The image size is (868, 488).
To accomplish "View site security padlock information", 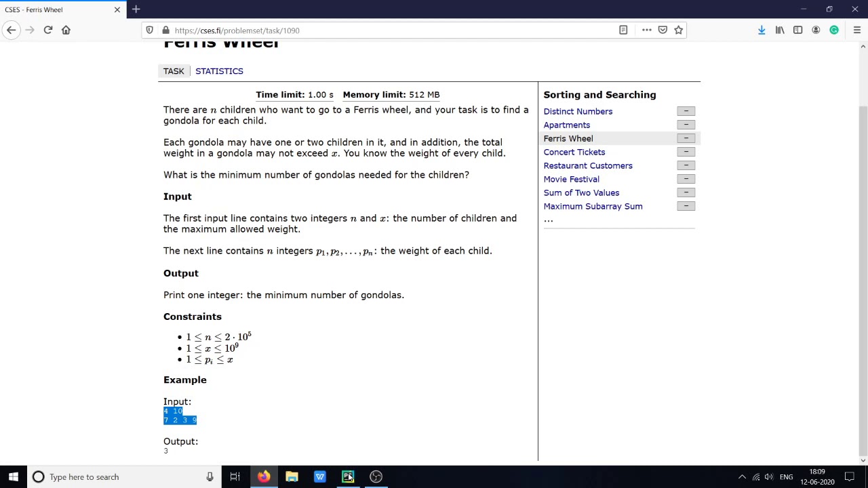I will tap(165, 30).
